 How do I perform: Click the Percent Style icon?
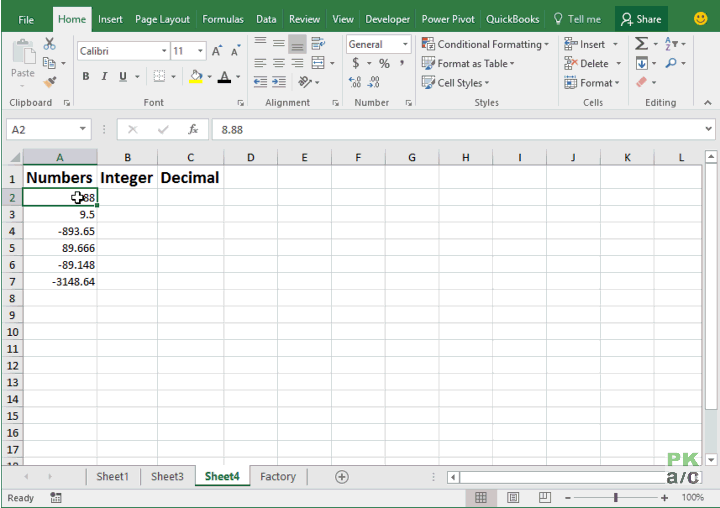coord(384,63)
